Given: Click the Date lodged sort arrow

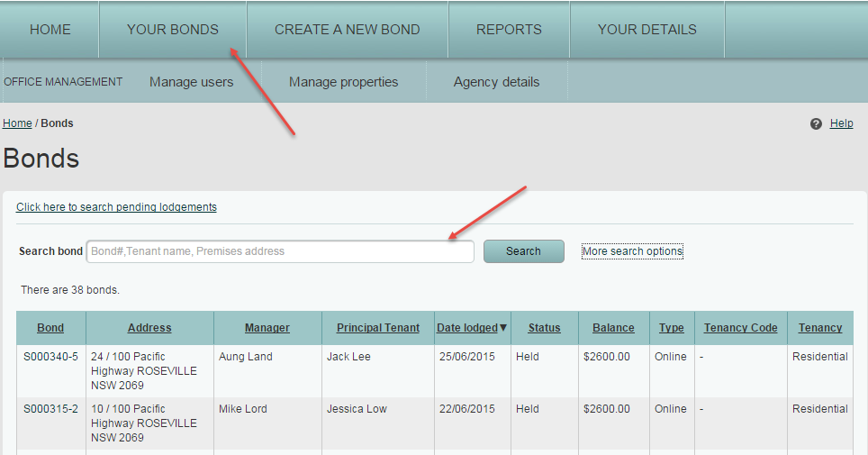Looking at the screenshot, I should pos(503,328).
